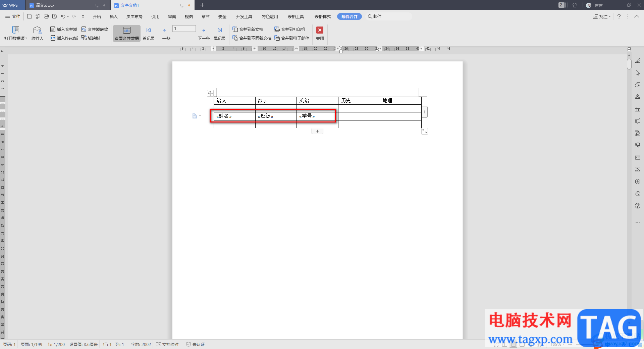The image size is (644, 349).
Task: Click 合并到新文档 merge to new document
Action: click(248, 29)
